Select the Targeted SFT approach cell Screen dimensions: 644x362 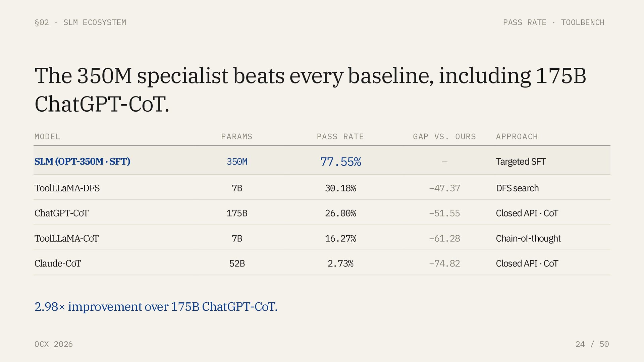521,162
